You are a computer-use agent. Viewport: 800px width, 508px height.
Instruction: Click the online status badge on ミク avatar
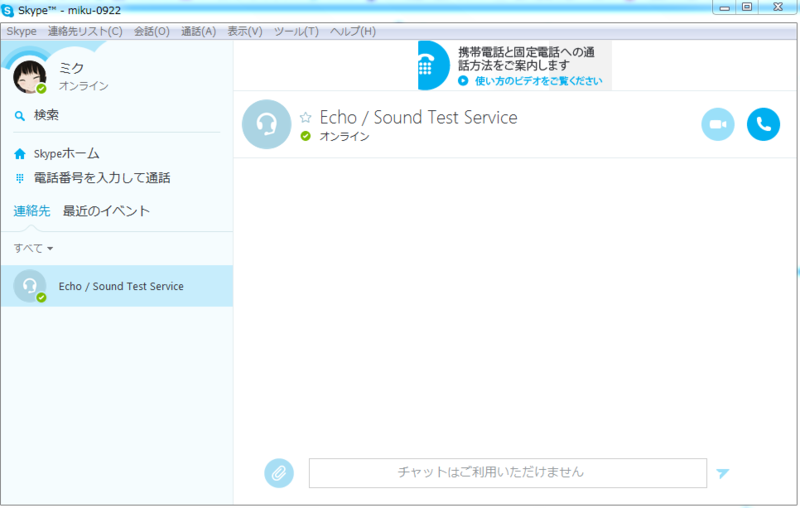tap(41, 89)
